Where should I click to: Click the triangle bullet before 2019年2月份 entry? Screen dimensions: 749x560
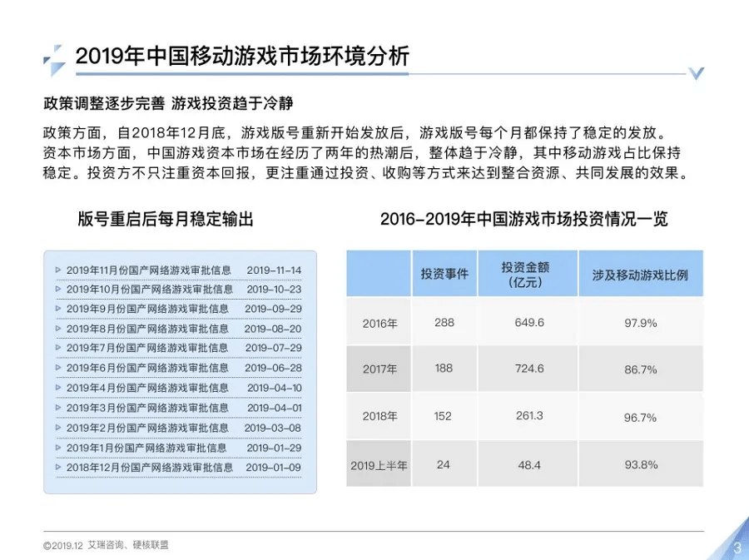click(x=58, y=428)
